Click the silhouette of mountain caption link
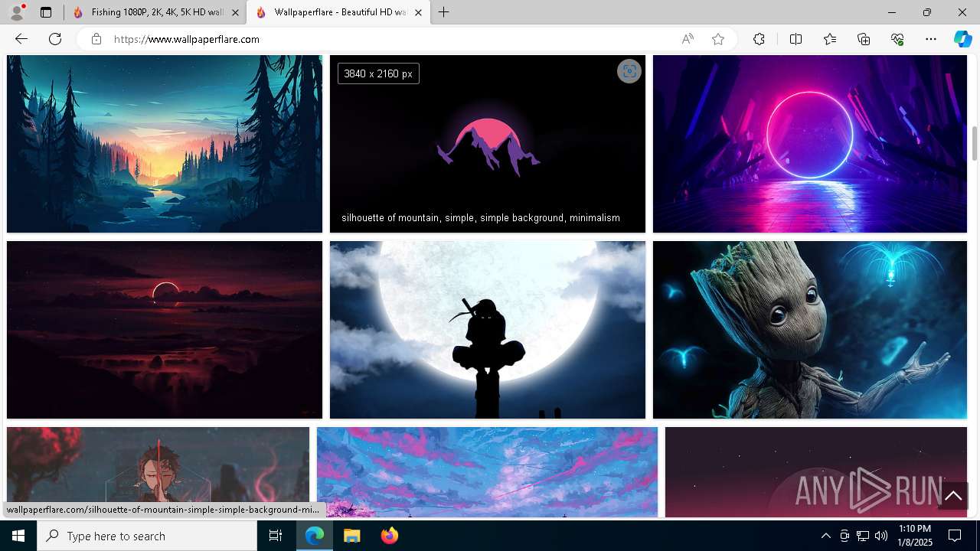The height and width of the screenshot is (551, 980). [x=481, y=218]
